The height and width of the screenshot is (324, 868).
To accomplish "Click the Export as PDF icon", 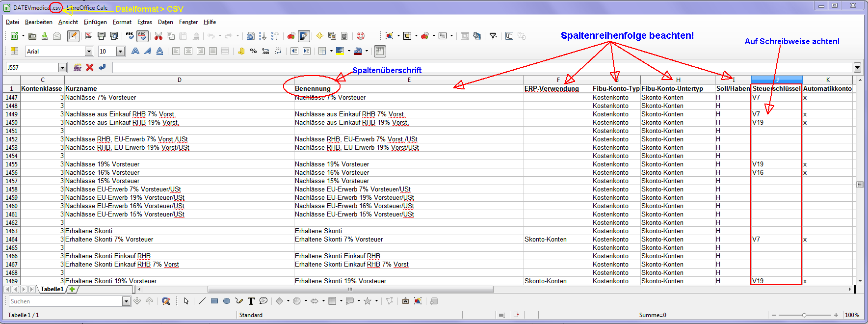I will coord(89,36).
